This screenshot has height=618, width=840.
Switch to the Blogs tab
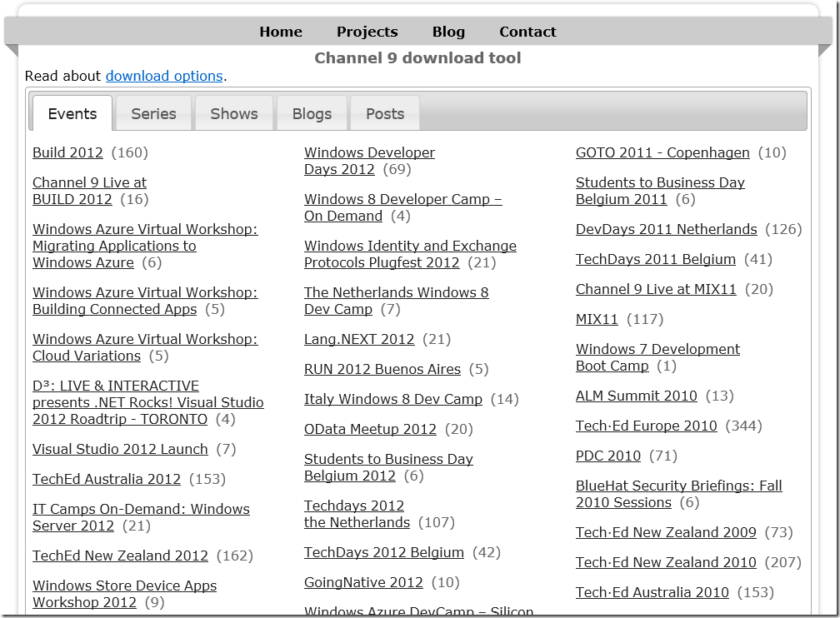pyautogui.click(x=312, y=113)
